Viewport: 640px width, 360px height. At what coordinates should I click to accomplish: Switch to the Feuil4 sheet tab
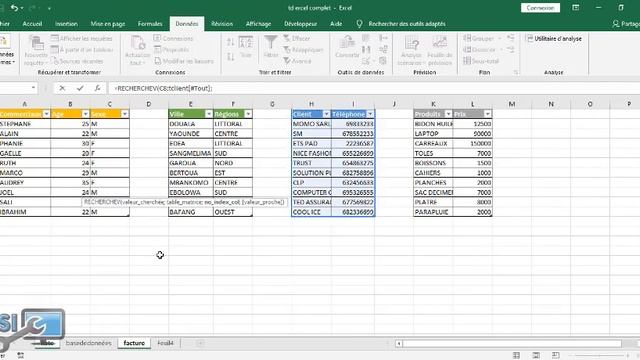coord(165,343)
